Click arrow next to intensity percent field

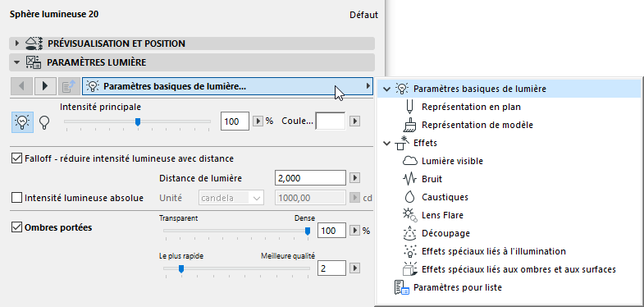(258, 121)
